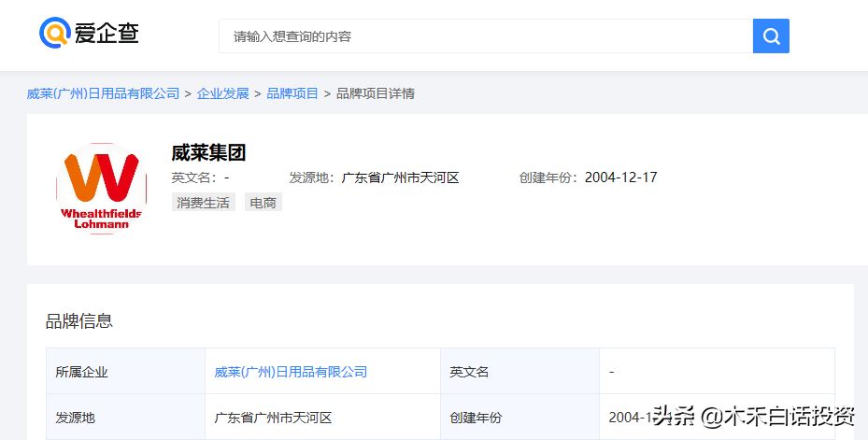Click the Whealthfields Lohmann brand logo

tap(101, 189)
